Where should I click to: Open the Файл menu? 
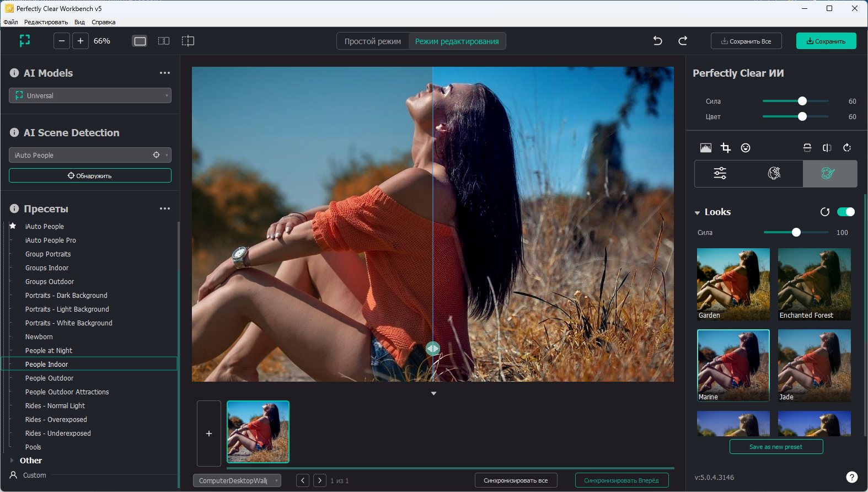click(x=10, y=22)
